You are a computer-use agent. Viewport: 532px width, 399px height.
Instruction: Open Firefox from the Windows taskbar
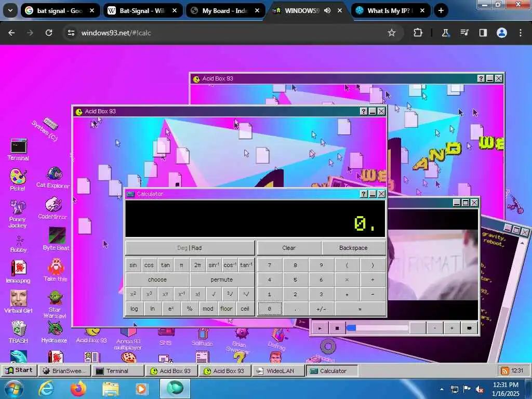(x=78, y=389)
